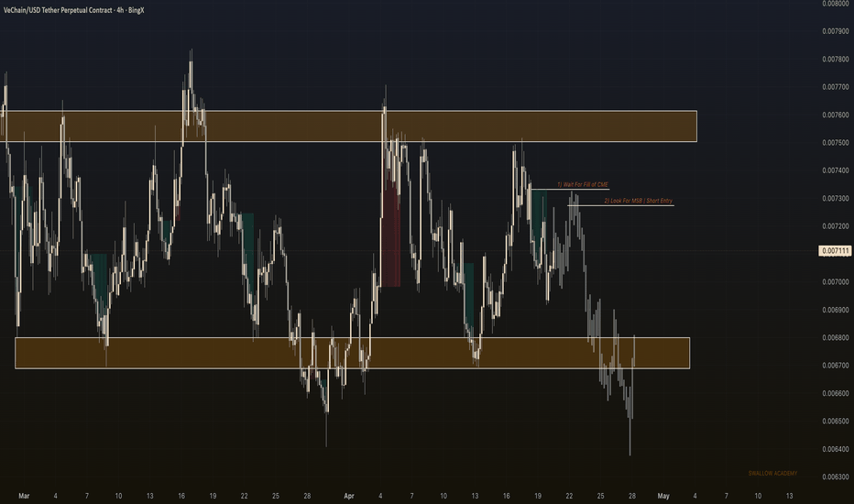854x504 pixels.
Task: Click the lowest candle wick near April 28
Action: [630, 449]
